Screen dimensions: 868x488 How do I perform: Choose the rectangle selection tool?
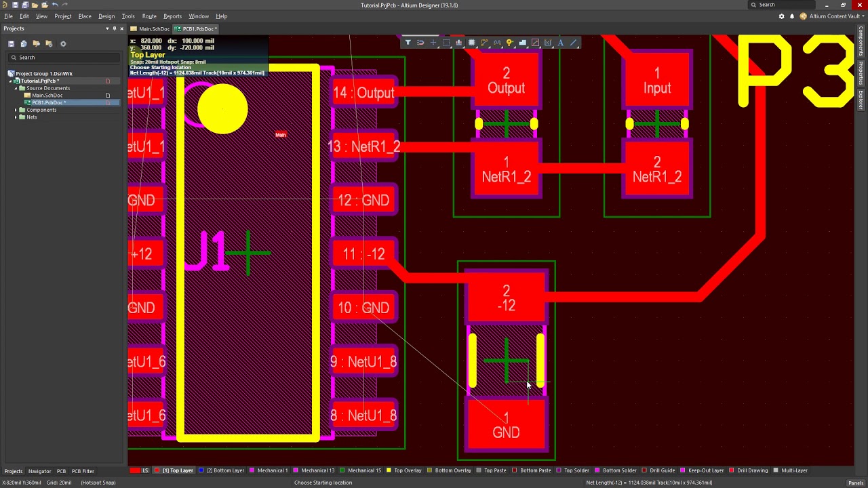tap(446, 43)
